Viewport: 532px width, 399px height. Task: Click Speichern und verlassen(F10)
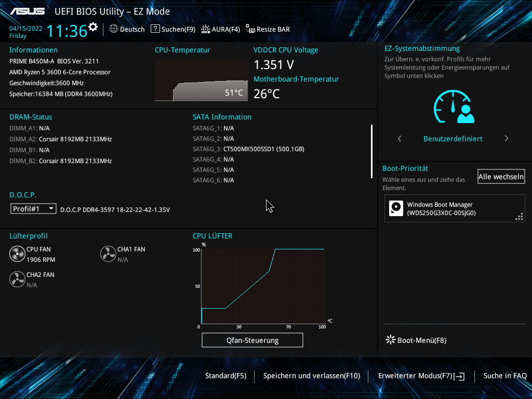pyautogui.click(x=312, y=376)
